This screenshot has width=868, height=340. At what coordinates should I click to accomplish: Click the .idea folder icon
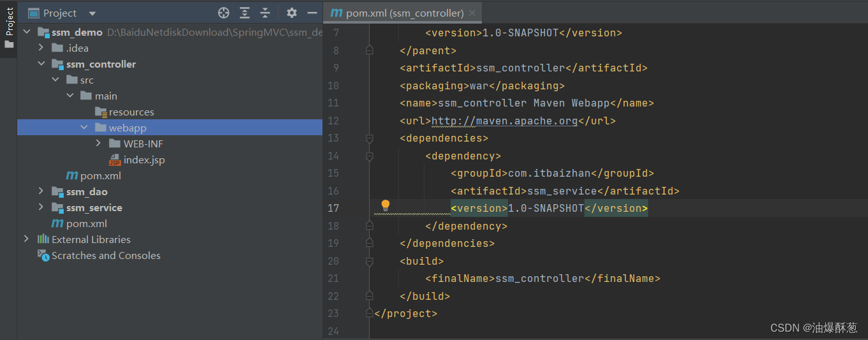pos(57,48)
